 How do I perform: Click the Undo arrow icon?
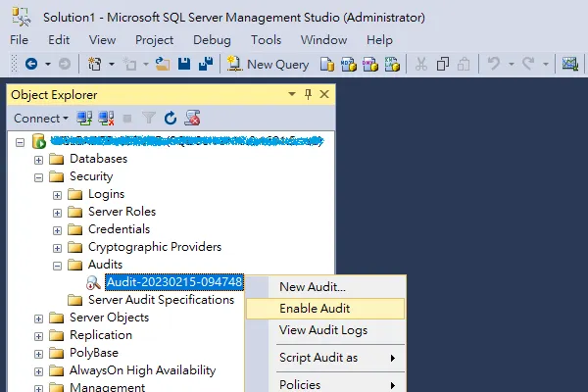494,64
